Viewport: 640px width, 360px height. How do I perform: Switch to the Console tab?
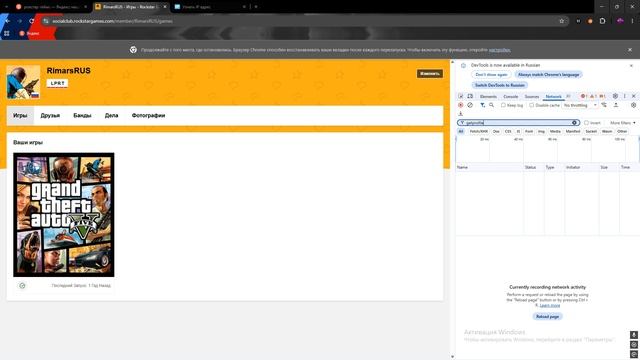click(x=511, y=97)
